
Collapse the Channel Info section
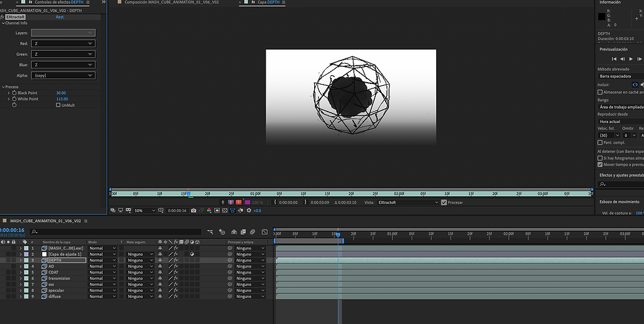click(x=3, y=23)
